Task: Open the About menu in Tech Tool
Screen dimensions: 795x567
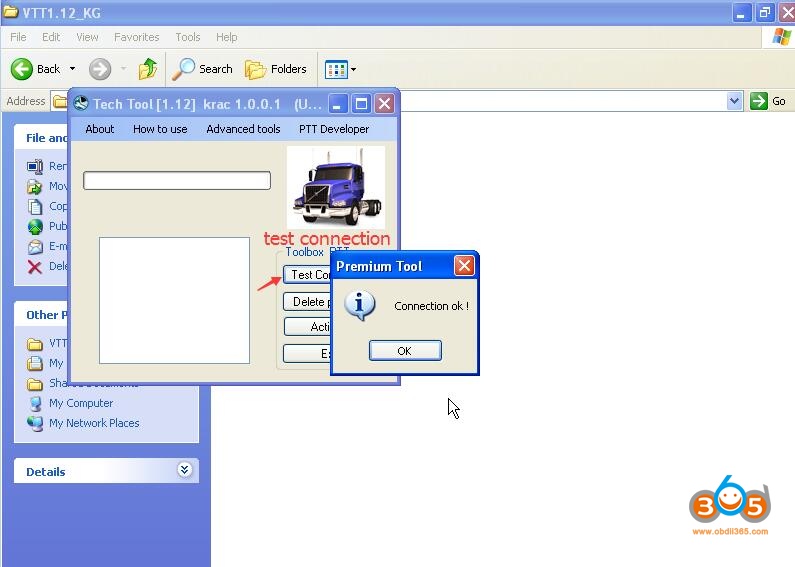Action: pyautogui.click(x=99, y=129)
